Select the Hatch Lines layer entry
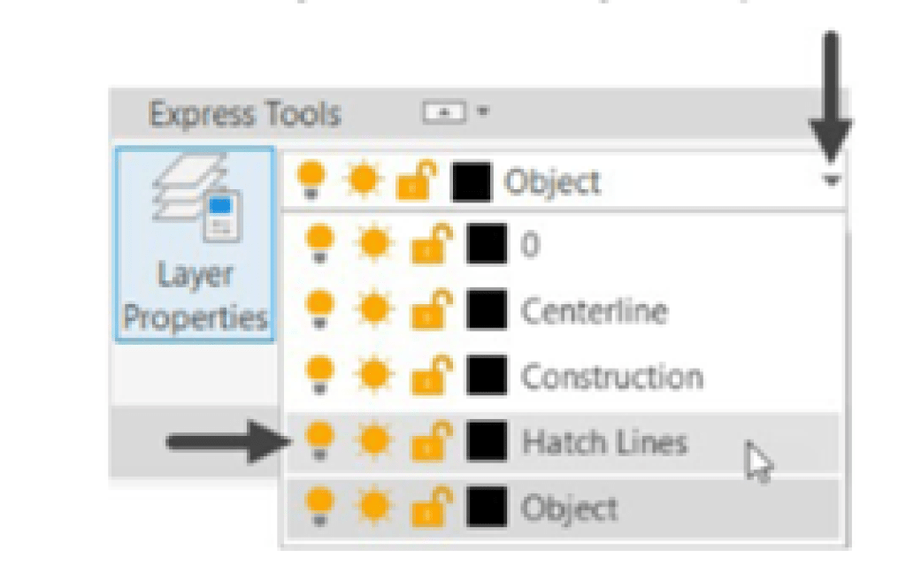 pos(604,441)
